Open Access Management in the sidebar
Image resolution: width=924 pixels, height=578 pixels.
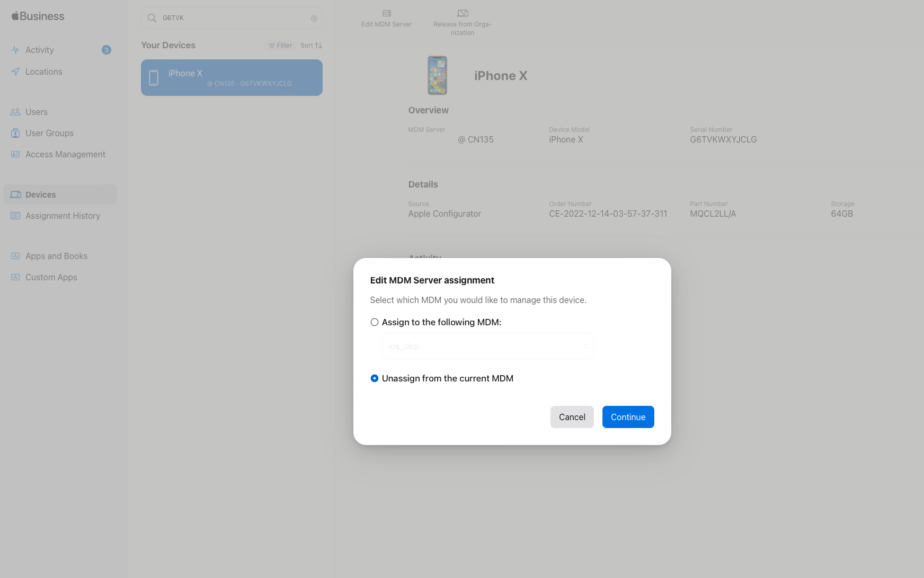point(60,154)
